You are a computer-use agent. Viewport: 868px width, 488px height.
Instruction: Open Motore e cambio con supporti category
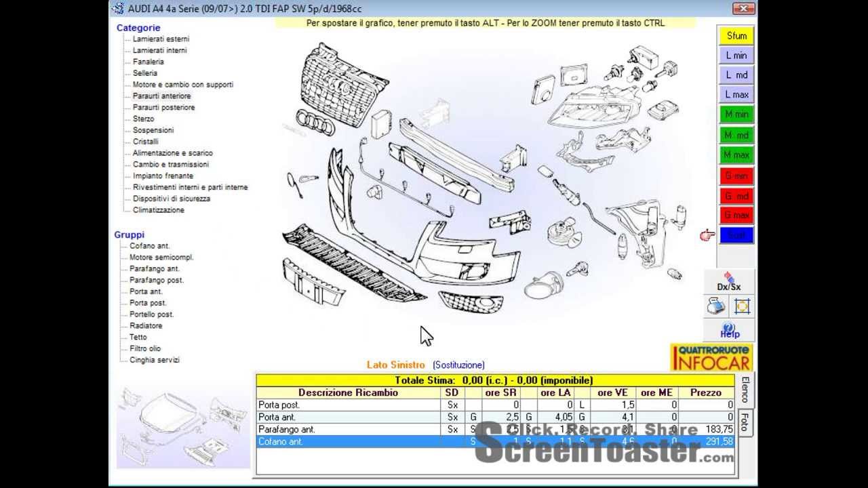coord(183,85)
